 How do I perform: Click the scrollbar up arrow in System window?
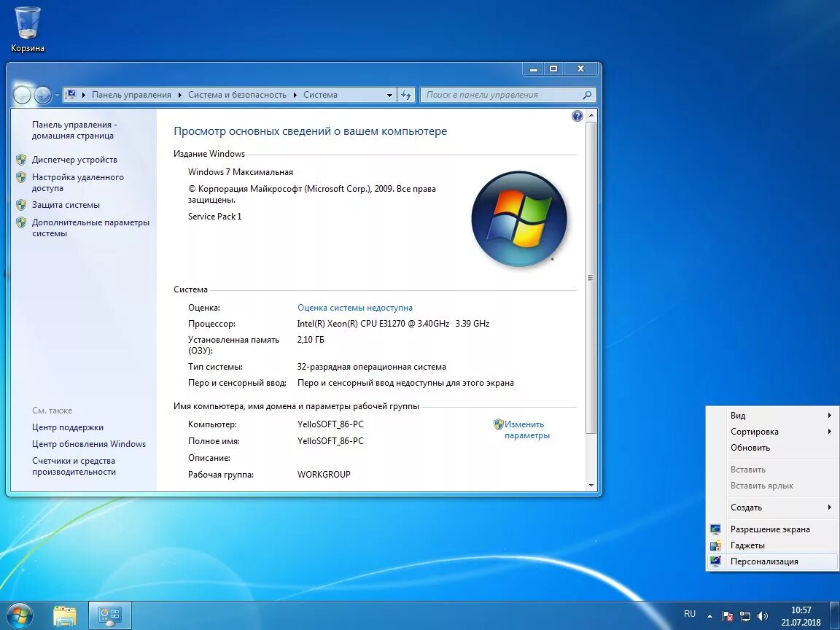591,115
